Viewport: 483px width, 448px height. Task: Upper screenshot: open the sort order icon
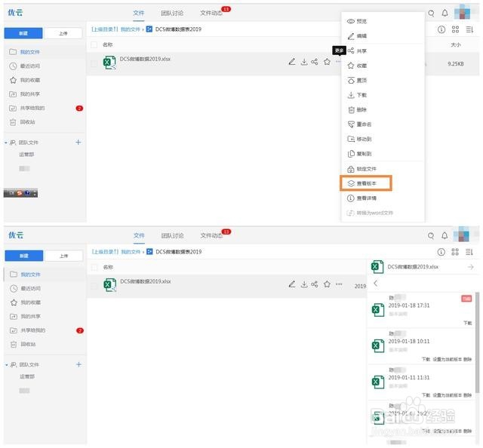click(x=469, y=29)
